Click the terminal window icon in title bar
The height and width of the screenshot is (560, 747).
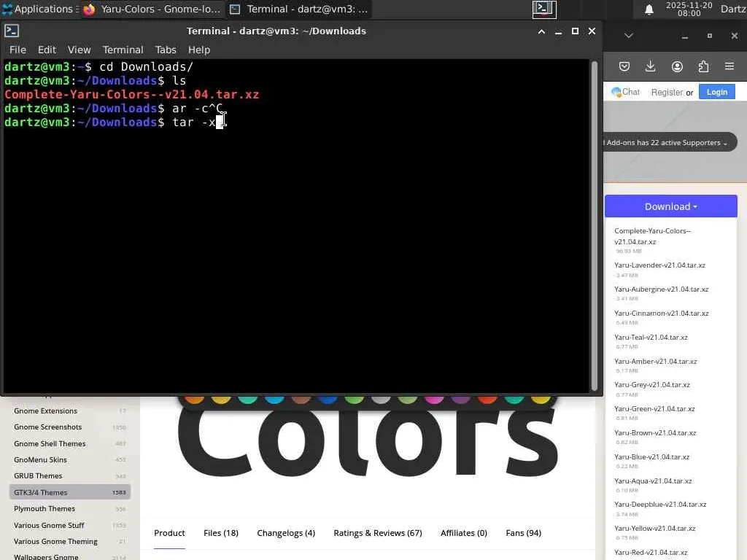pyautogui.click(x=12, y=31)
